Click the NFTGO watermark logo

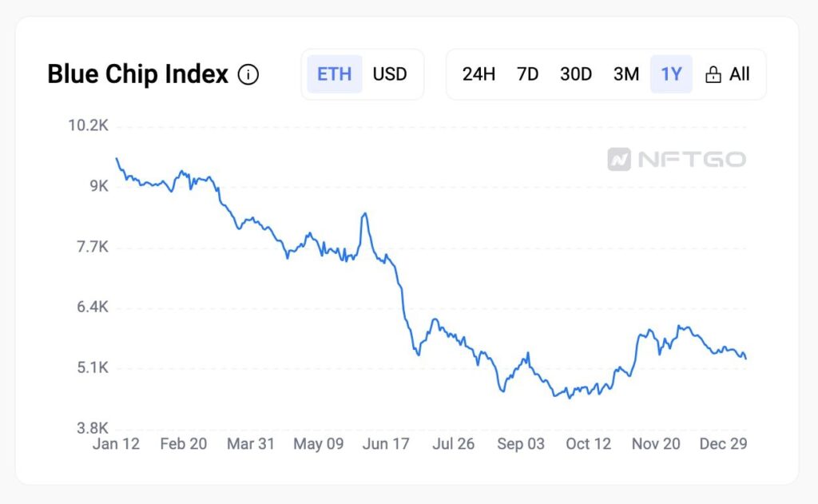[x=676, y=160]
